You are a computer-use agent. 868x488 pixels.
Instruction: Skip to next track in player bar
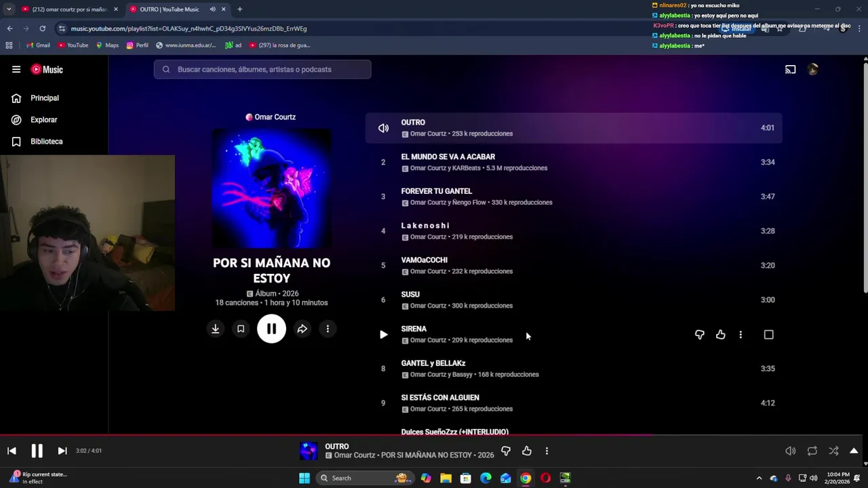coord(62,451)
